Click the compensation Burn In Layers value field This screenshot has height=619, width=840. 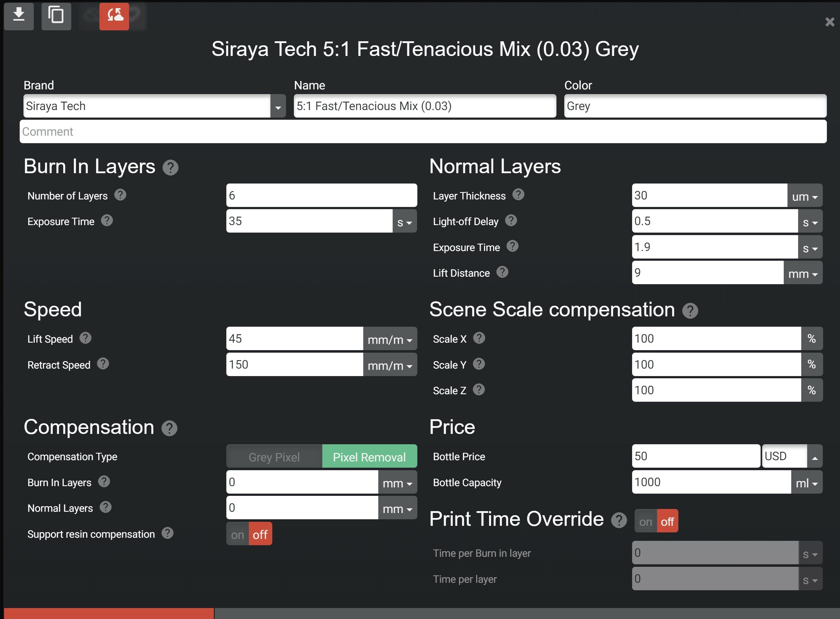[302, 482]
